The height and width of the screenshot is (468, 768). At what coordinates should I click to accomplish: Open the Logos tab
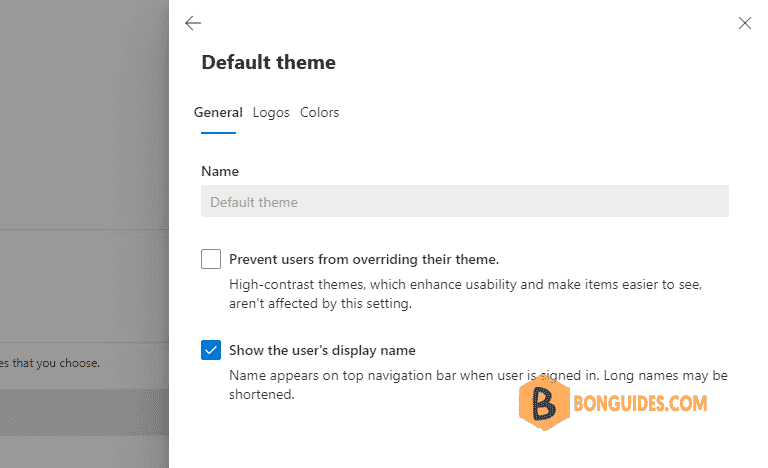(x=271, y=113)
